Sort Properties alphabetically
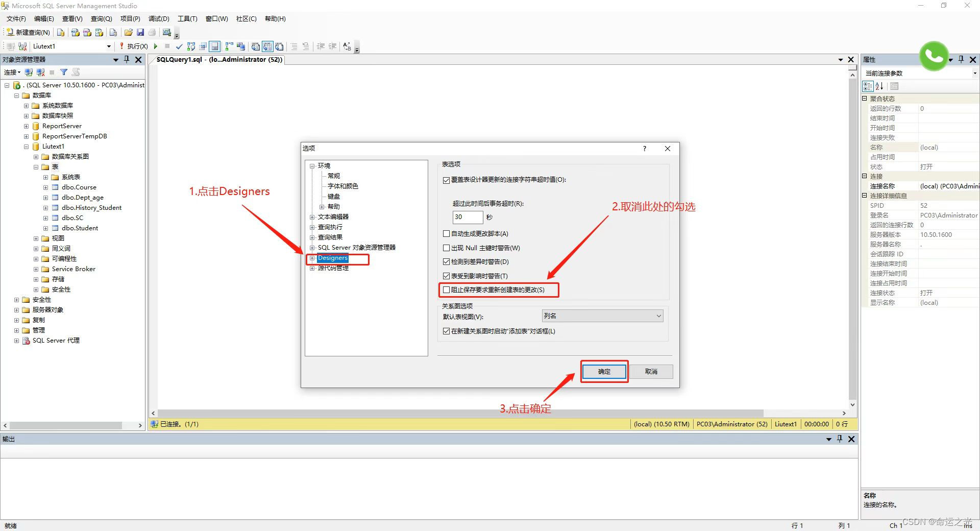 (x=879, y=86)
